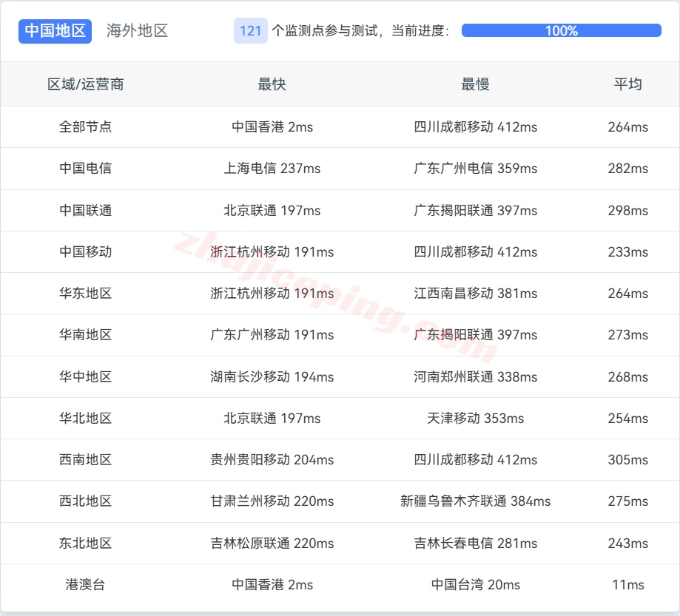The width and height of the screenshot is (680, 616).
Task: Select the 华中地区 row label
Action: pyautogui.click(x=85, y=376)
